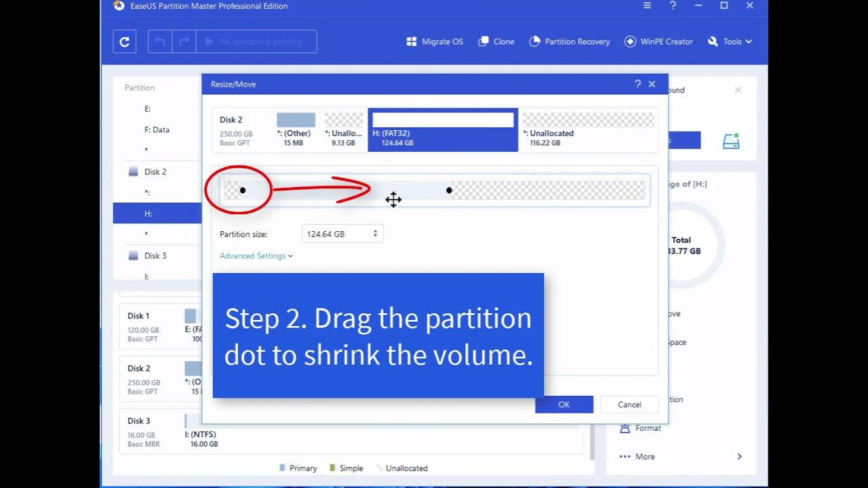Viewport: 868px width, 488px height.
Task: Select the *: (Other) 15 MB partition block
Action: click(x=296, y=129)
